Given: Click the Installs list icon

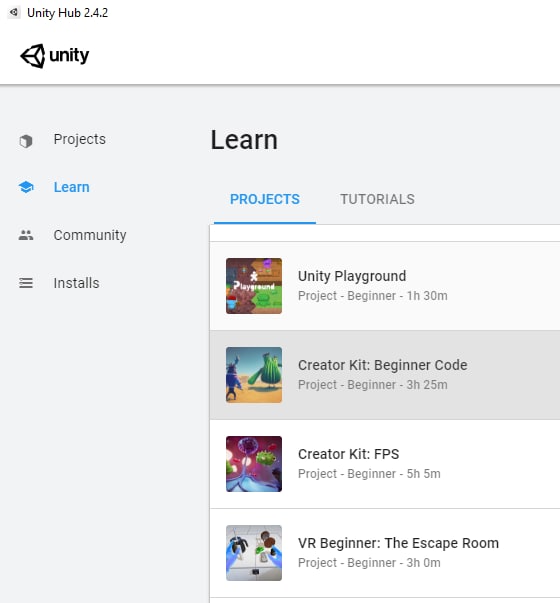Looking at the screenshot, I should click(x=26, y=283).
